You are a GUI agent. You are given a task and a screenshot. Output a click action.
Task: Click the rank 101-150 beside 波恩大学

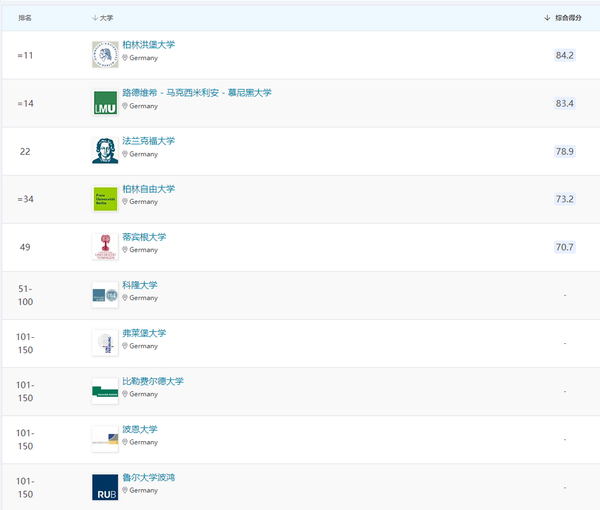25,440
